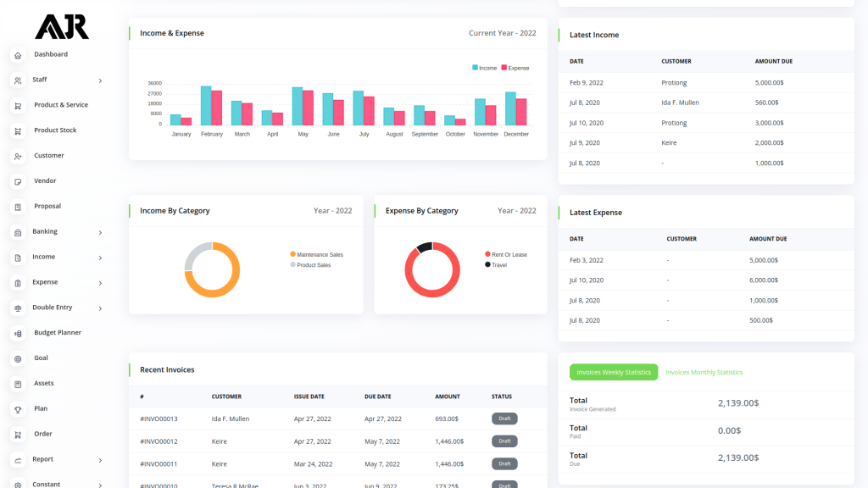Open the Budget Planner menu item
Image resolution: width=868 pixels, height=488 pixels.
click(x=58, y=333)
